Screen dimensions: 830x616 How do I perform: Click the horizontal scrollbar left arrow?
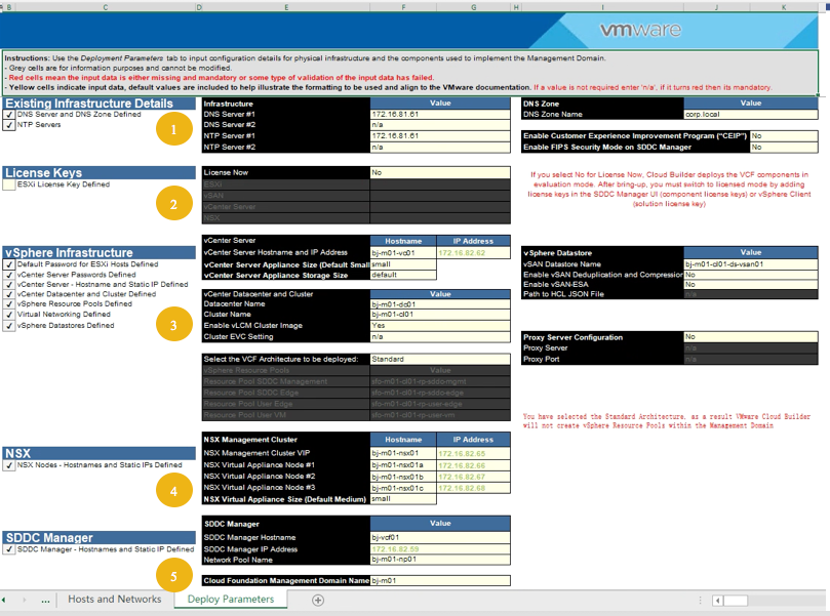(x=717, y=601)
